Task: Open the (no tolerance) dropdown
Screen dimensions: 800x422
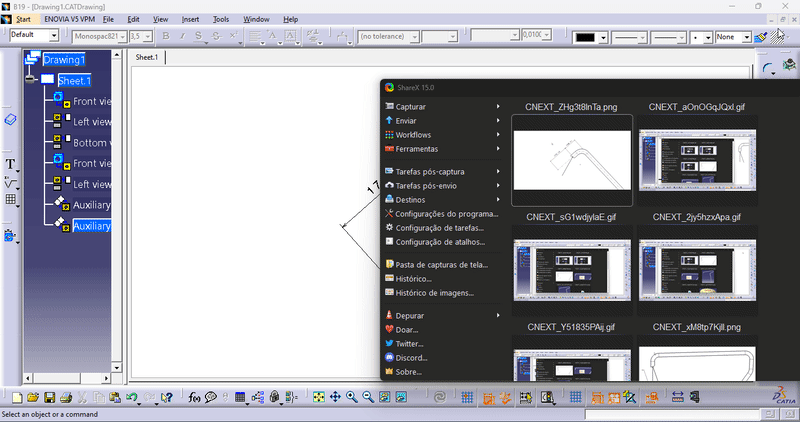Action: (414, 36)
